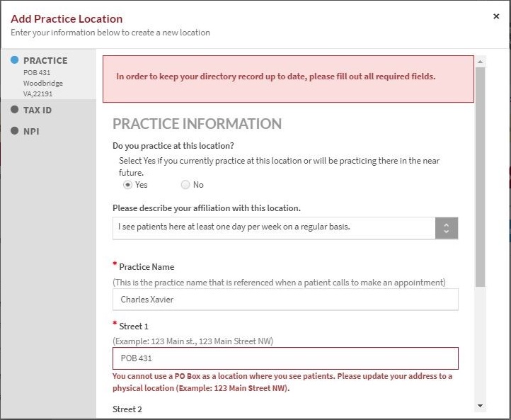Click the PO Box error message text

coord(282,382)
